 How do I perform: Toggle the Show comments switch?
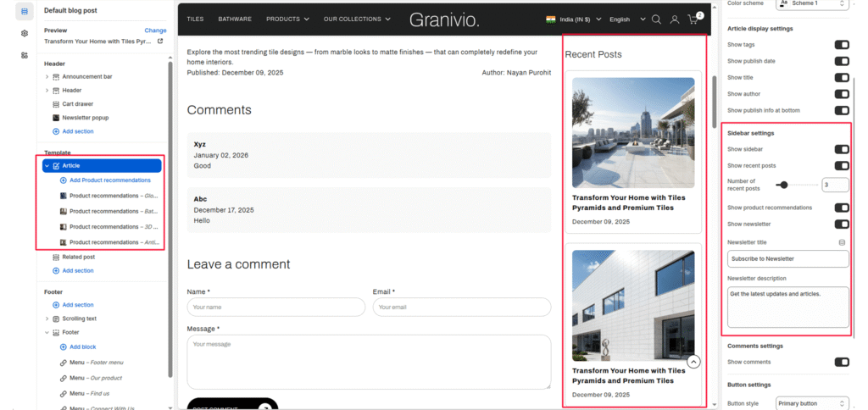(841, 362)
